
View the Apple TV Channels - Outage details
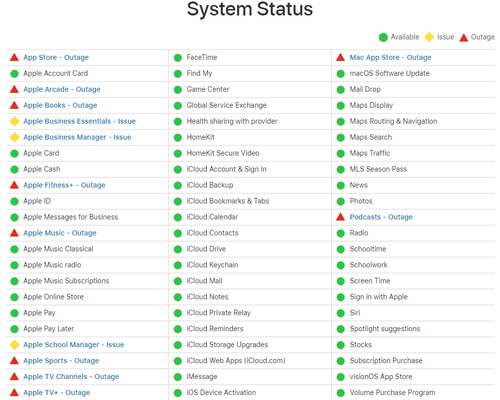pyautogui.click(x=71, y=377)
